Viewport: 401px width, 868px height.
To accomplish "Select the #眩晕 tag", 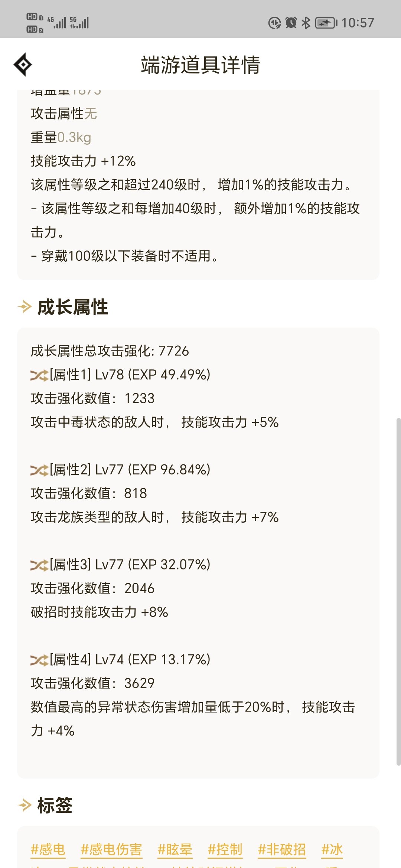I will tap(175, 849).
